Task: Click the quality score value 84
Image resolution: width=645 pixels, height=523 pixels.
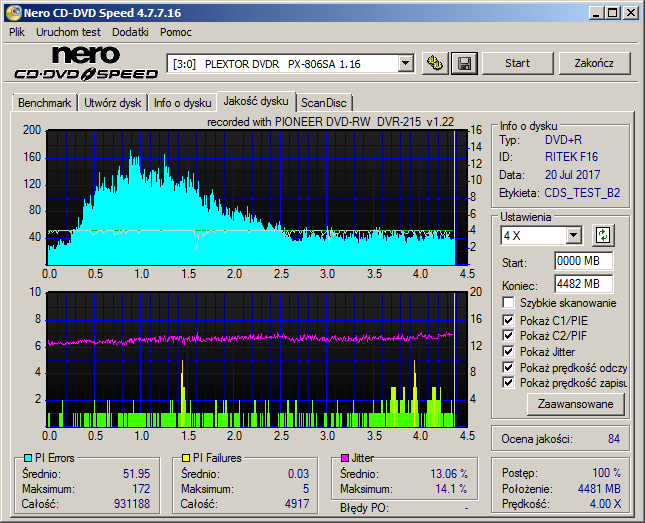Action: (x=614, y=439)
